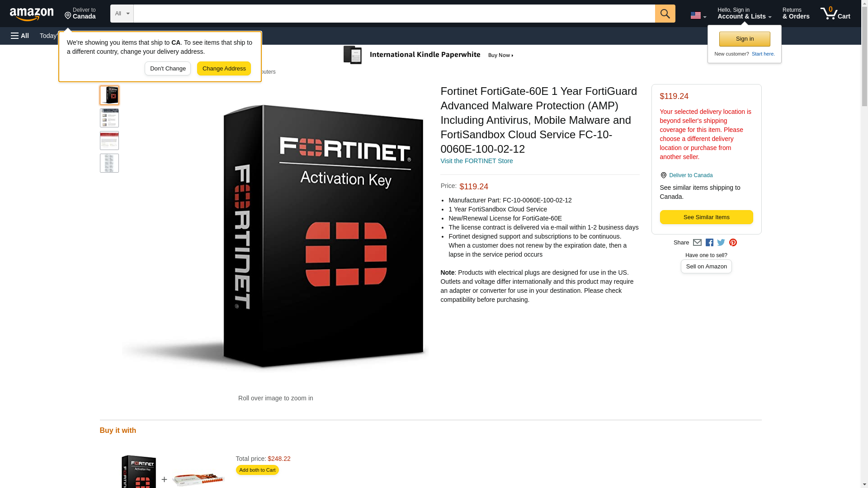
Task: Click the Change Address button
Action: point(224,69)
